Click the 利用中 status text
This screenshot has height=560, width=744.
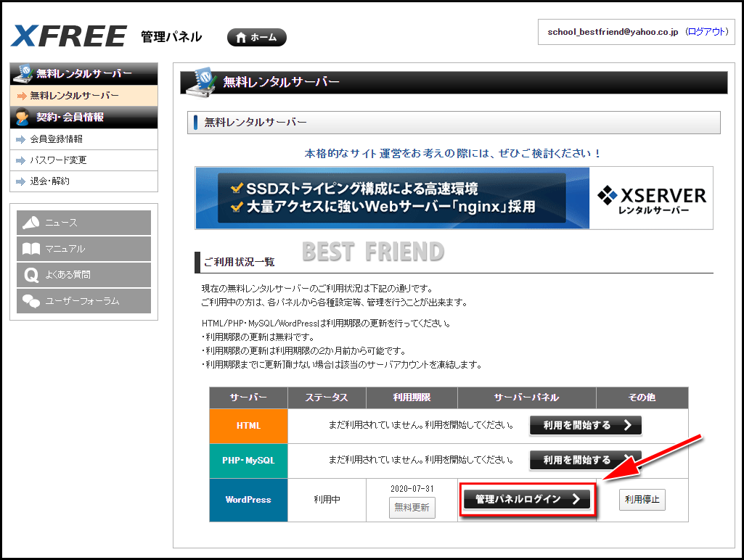coord(327,499)
